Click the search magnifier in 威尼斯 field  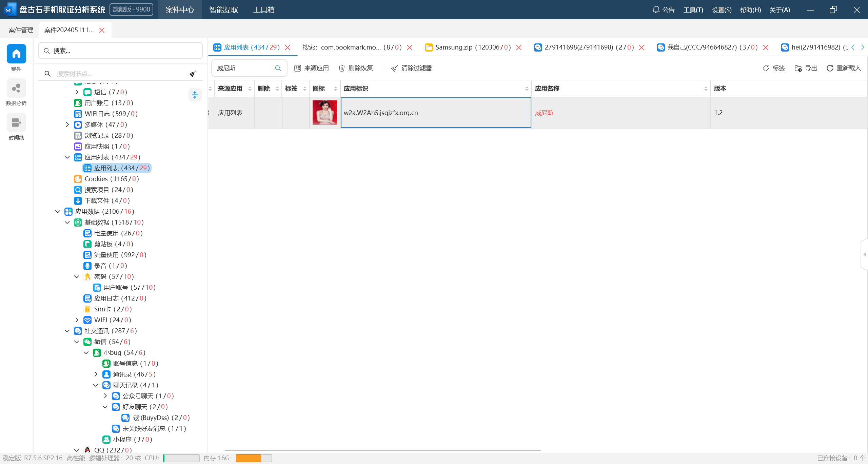point(278,68)
